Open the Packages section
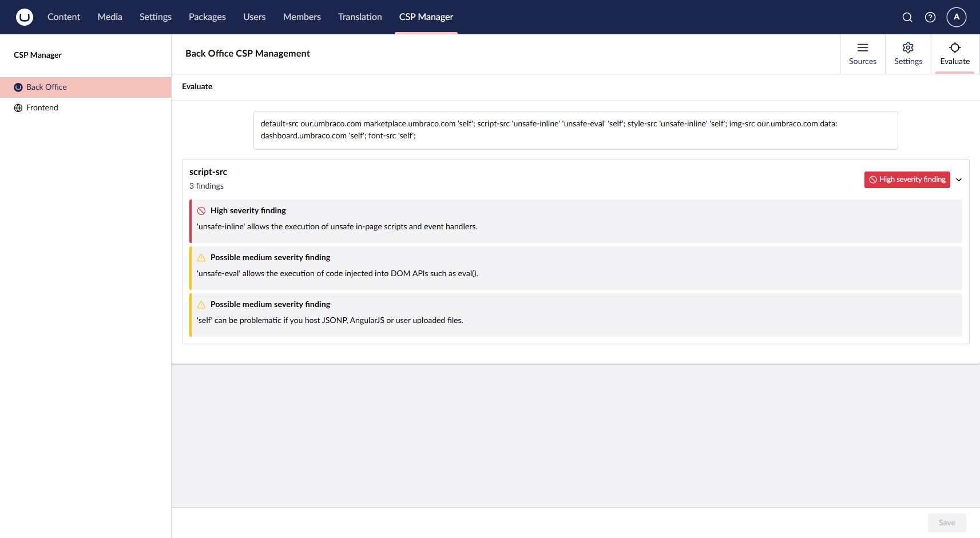 [x=207, y=17]
